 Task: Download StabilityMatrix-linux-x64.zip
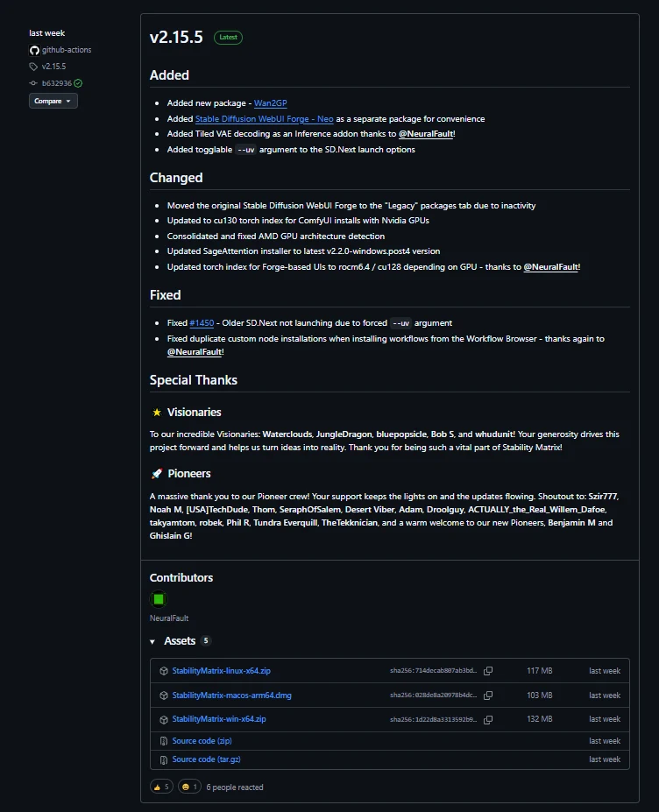click(x=221, y=671)
